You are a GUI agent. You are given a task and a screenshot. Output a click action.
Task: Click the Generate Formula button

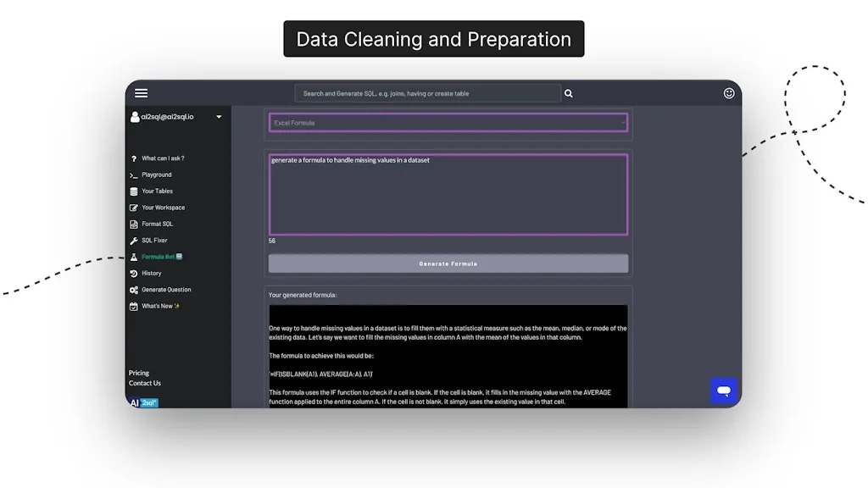[x=448, y=263]
